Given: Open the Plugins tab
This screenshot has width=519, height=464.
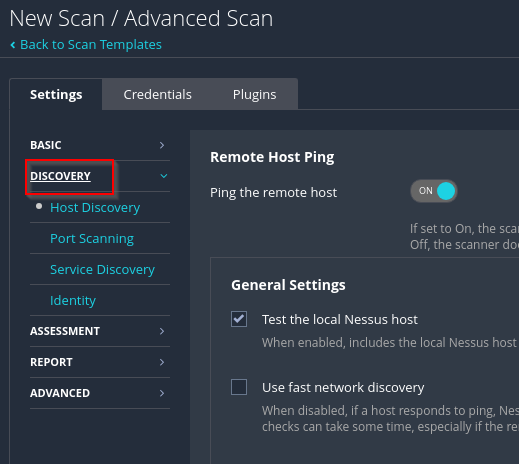Looking at the screenshot, I should pyautogui.click(x=254, y=94).
